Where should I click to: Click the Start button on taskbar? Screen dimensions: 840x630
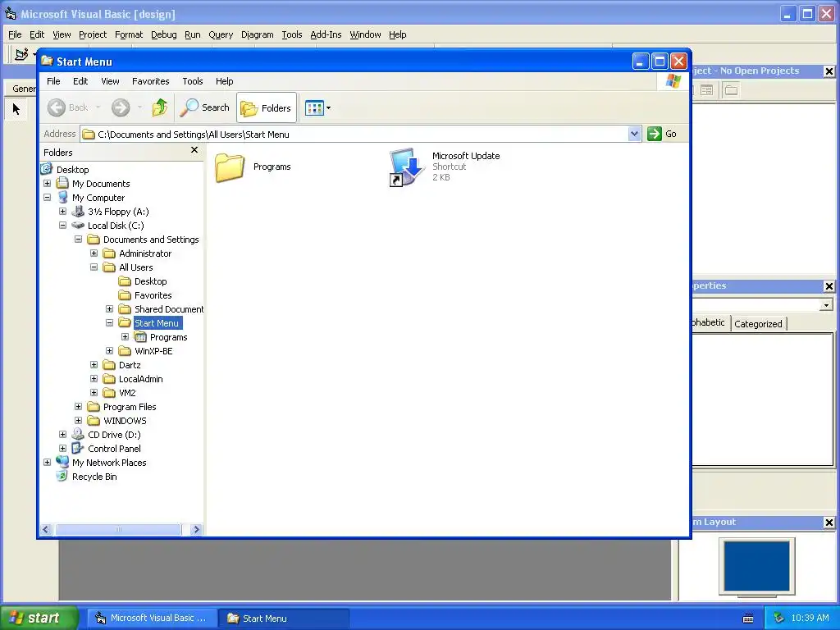(39, 618)
